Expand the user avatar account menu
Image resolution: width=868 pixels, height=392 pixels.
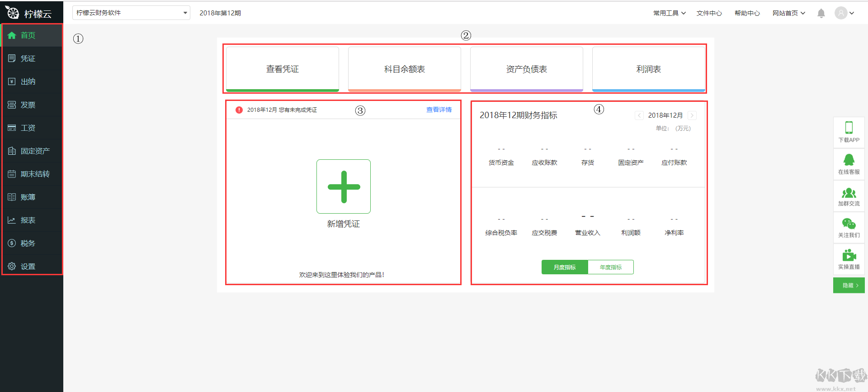point(844,13)
